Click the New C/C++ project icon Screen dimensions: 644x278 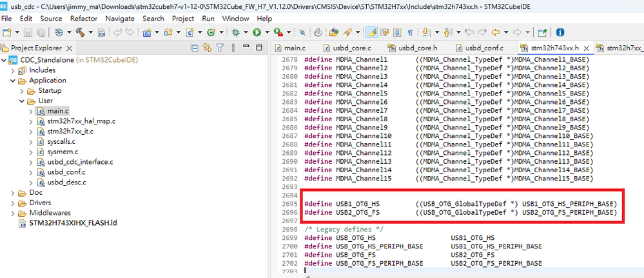pos(146,32)
